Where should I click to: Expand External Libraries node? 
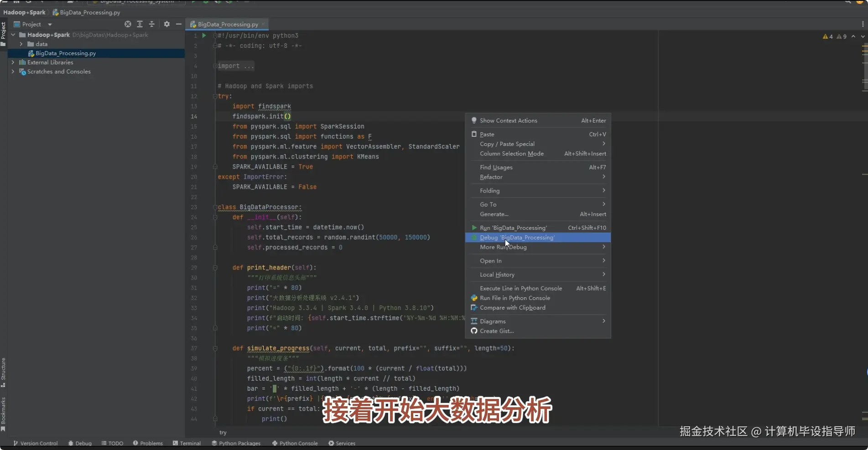[13, 62]
